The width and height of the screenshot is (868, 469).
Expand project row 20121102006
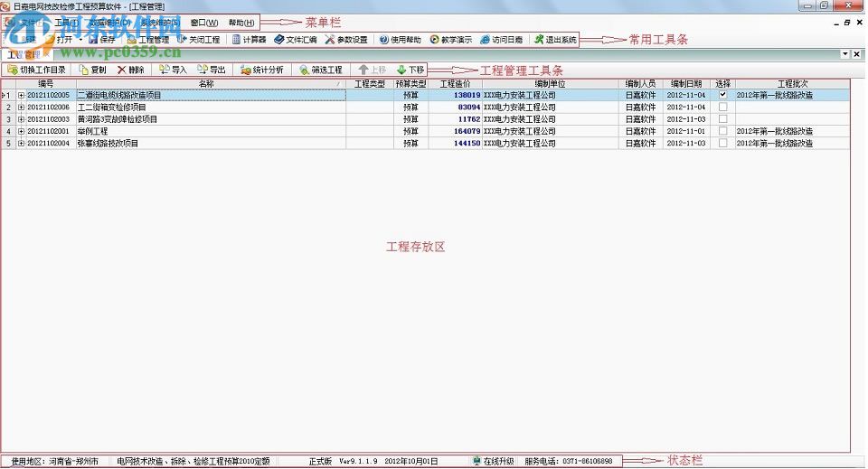[x=21, y=108]
